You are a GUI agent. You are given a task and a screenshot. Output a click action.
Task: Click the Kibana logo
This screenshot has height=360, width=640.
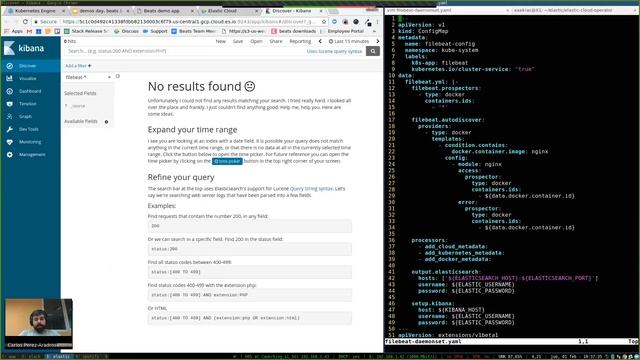(24, 48)
